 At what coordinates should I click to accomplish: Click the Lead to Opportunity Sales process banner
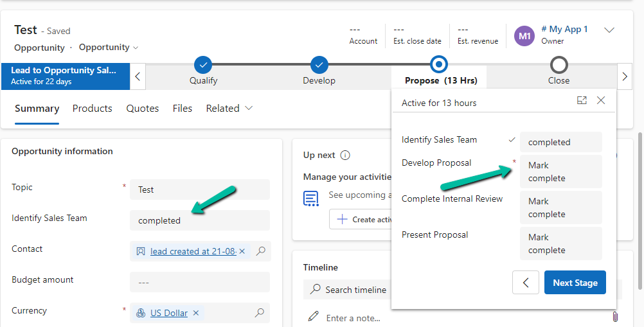66,76
